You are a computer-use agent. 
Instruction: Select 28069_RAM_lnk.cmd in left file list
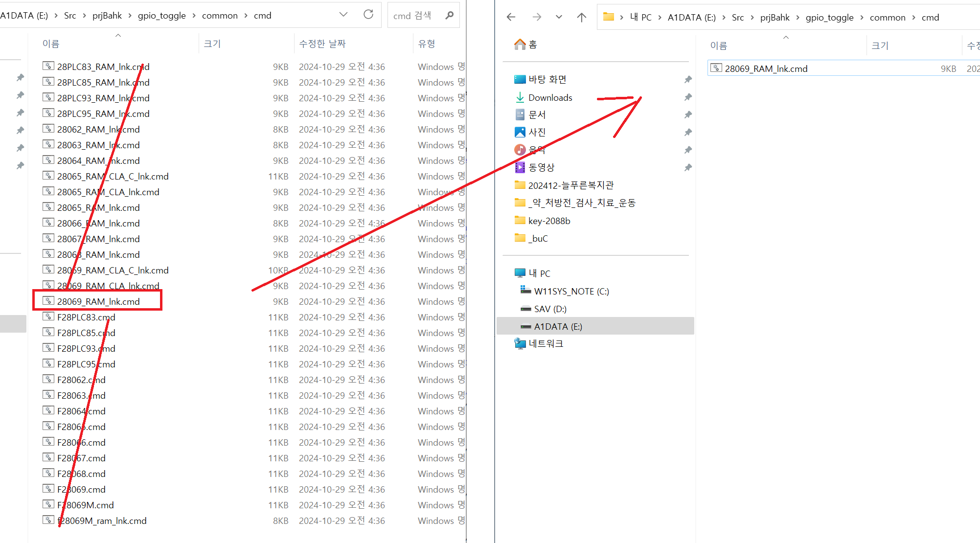98,301
